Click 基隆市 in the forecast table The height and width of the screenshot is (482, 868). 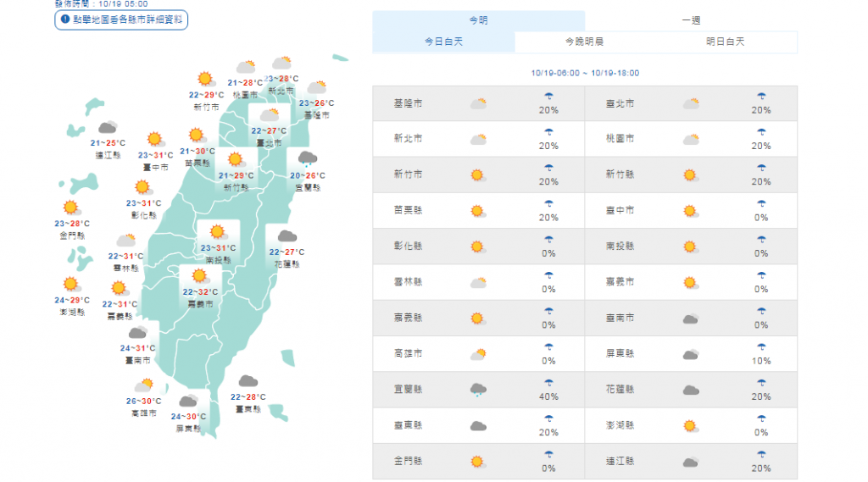click(408, 103)
